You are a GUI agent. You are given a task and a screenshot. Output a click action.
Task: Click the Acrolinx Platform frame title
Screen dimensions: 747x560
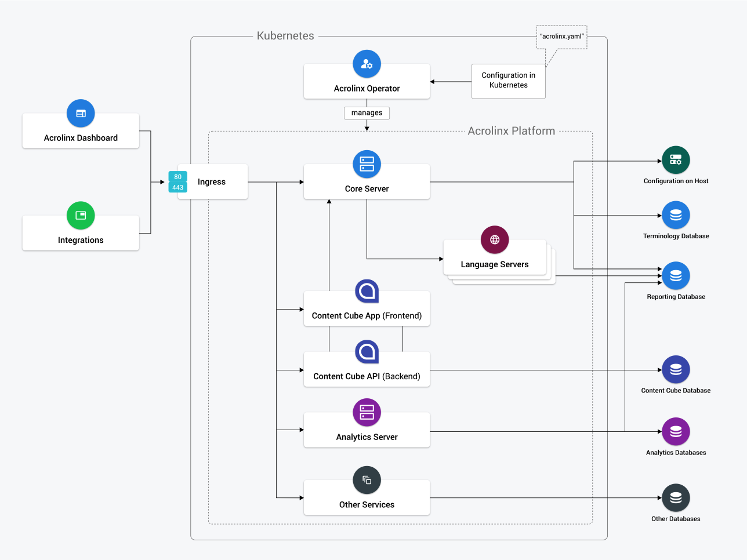tap(512, 131)
